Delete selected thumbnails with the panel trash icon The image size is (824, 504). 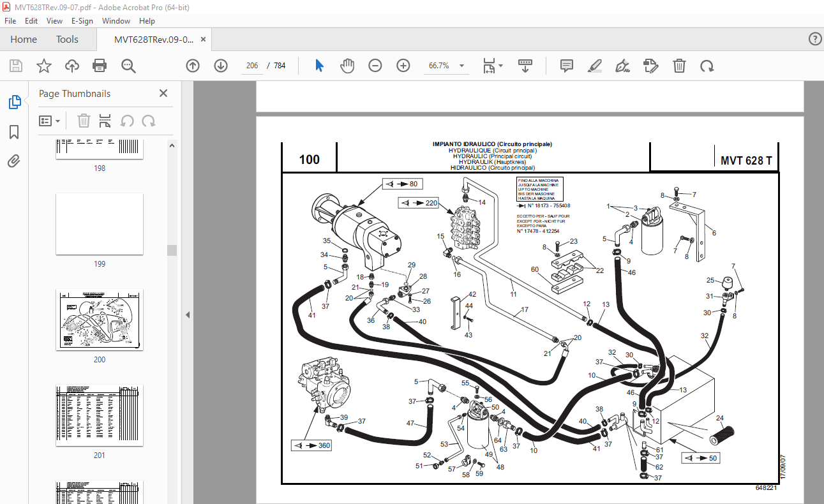point(84,121)
